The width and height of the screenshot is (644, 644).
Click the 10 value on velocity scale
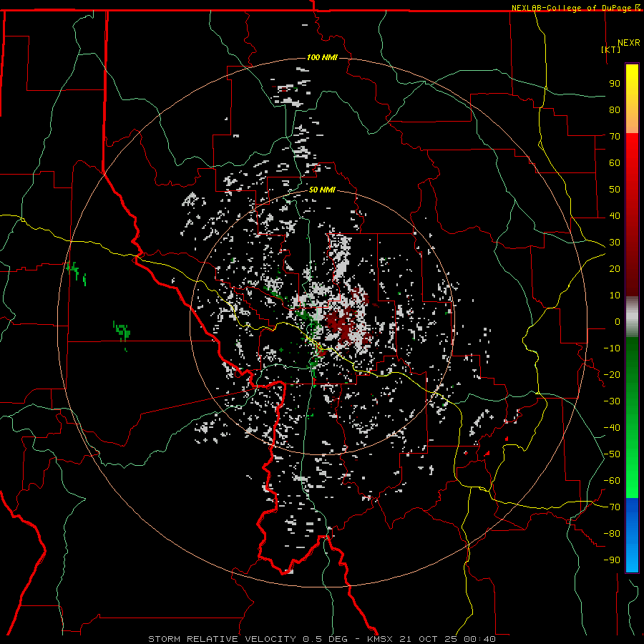point(615,296)
